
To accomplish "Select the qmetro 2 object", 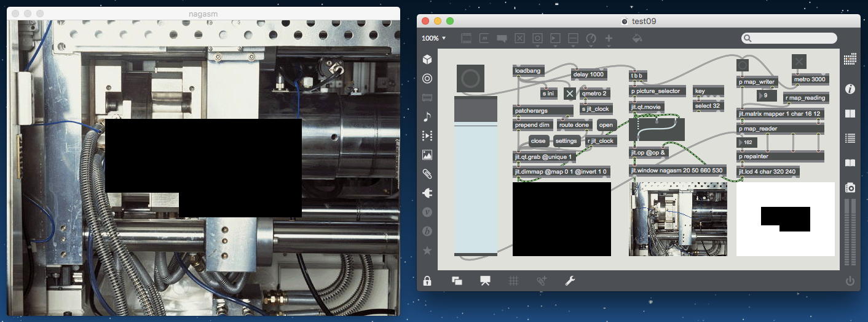I will pyautogui.click(x=595, y=94).
